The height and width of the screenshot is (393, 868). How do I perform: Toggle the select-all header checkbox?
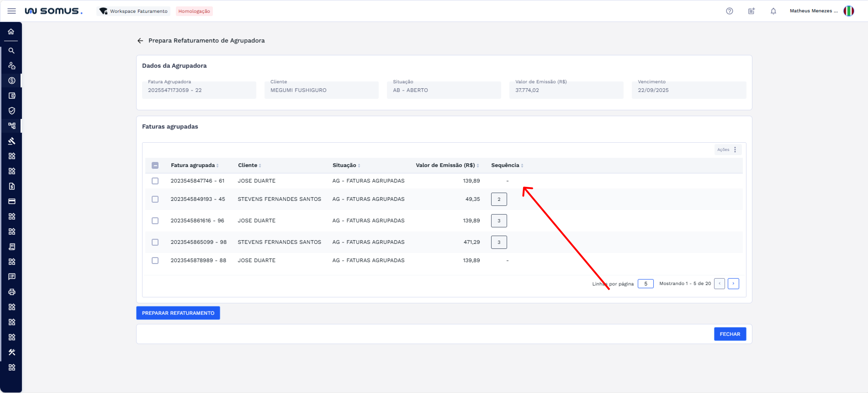pos(155,165)
